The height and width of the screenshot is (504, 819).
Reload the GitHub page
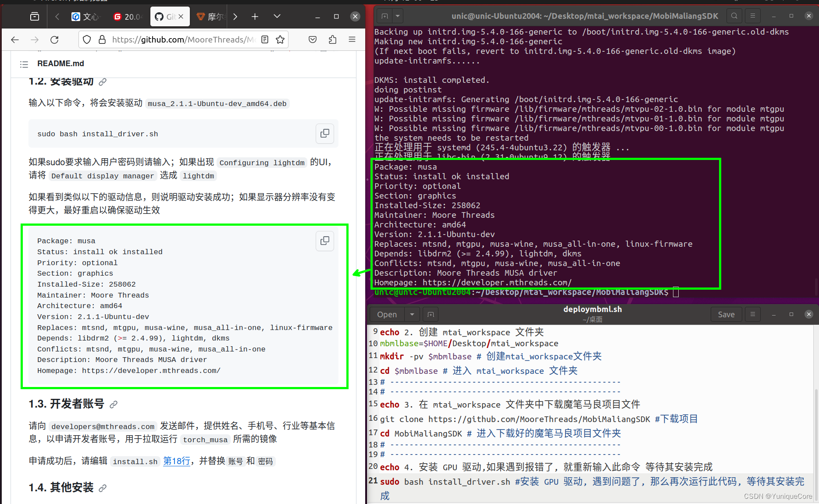tap(54, 40)
